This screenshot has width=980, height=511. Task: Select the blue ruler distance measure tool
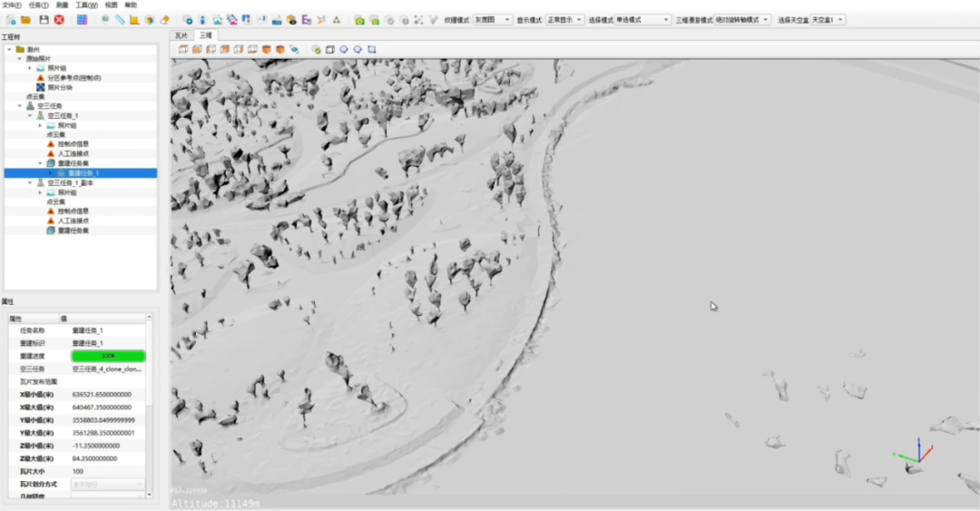pyautogui.click(x=120, y=20)
